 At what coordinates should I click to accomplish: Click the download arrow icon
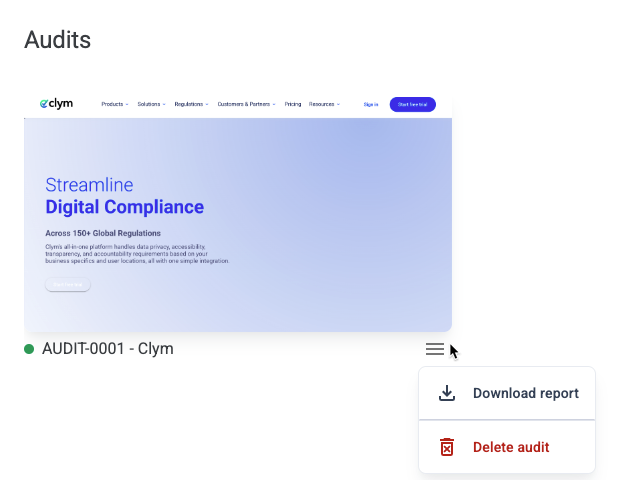coord(447,393)
